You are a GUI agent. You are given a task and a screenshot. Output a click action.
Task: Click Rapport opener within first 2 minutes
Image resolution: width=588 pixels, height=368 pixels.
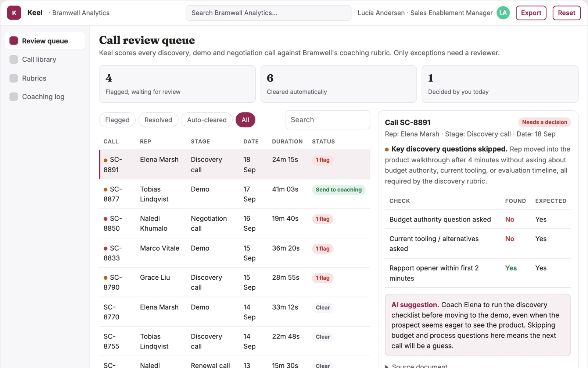(478, 273)
